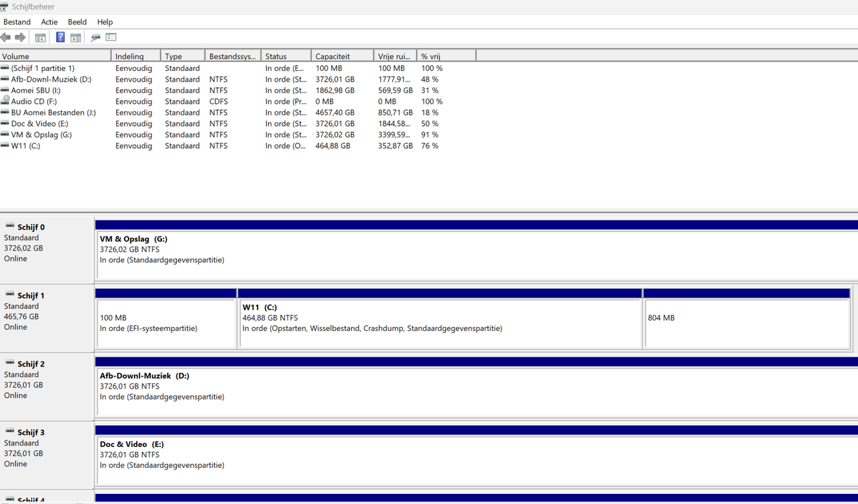Click the 1844,58... free space cell

pyautogui.click(x=394, y=123)
